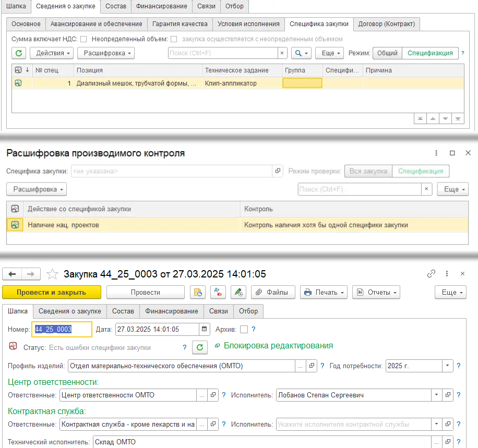Viewport: 478px width, 448px height.
Task: Clear the top search field with X
Action: (282, 53)
